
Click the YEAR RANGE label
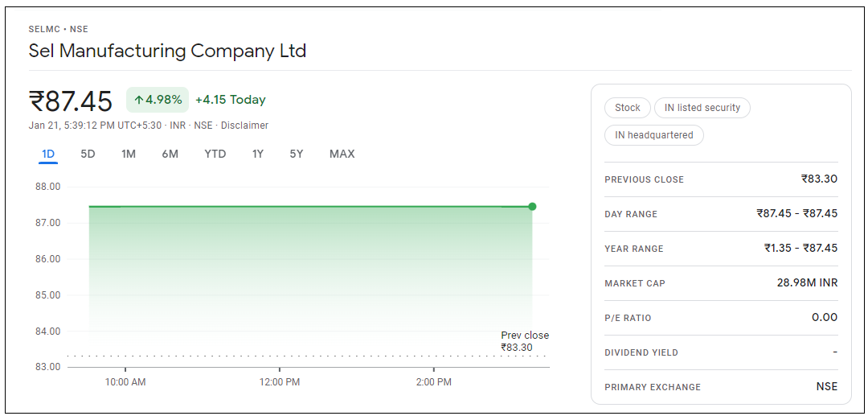[x=634, y=249]
